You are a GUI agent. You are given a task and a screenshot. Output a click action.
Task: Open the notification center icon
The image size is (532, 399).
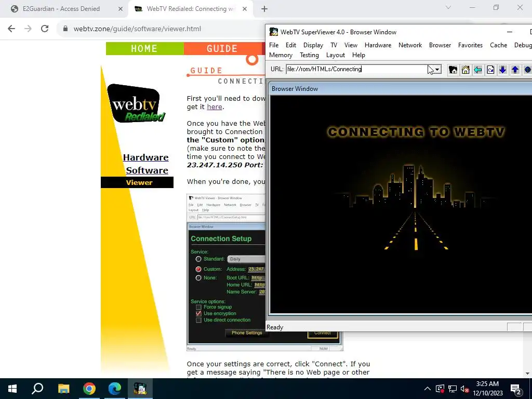(x=516, y=389)
